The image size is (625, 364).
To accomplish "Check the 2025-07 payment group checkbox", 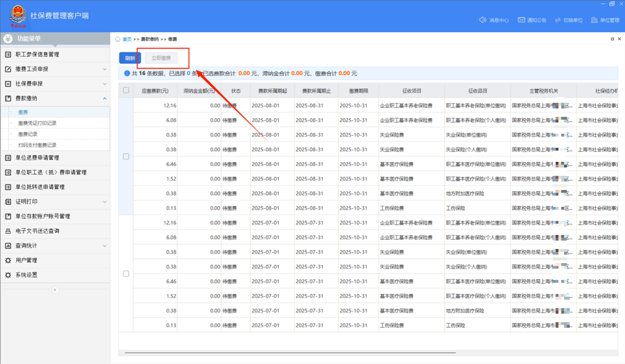I will click(126, 274).
